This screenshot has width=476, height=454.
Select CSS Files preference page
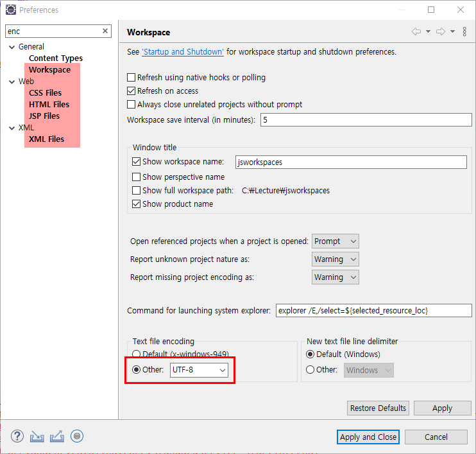(x=45, y=92)
